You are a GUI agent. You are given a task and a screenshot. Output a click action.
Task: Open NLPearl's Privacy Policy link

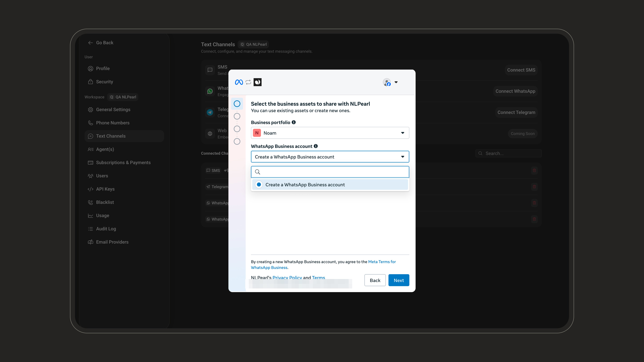coord(287,277)
